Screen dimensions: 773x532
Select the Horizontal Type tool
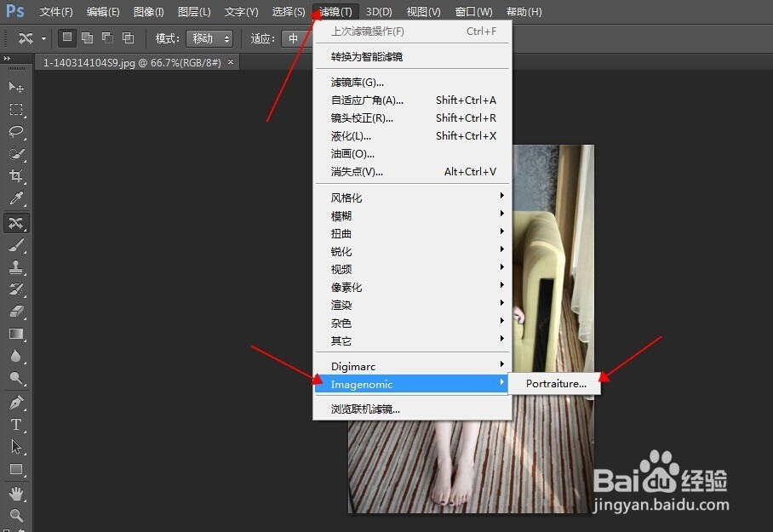coord(15,424)
